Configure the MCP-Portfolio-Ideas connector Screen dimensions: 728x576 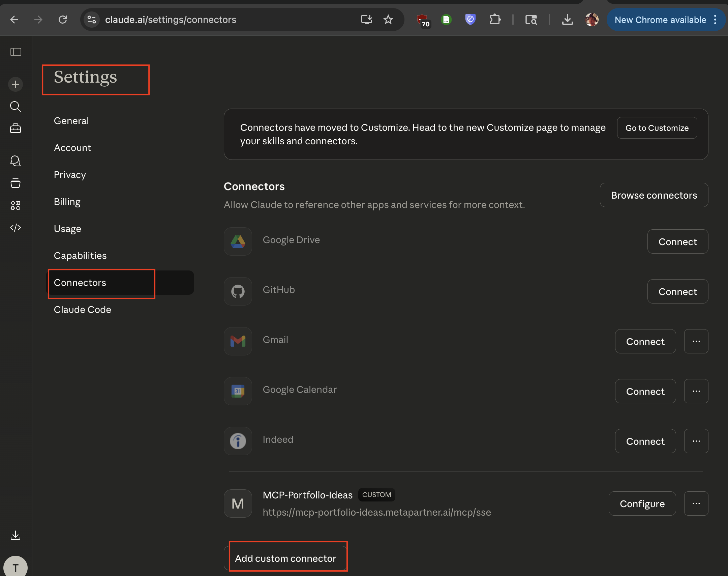coord(642,503)
